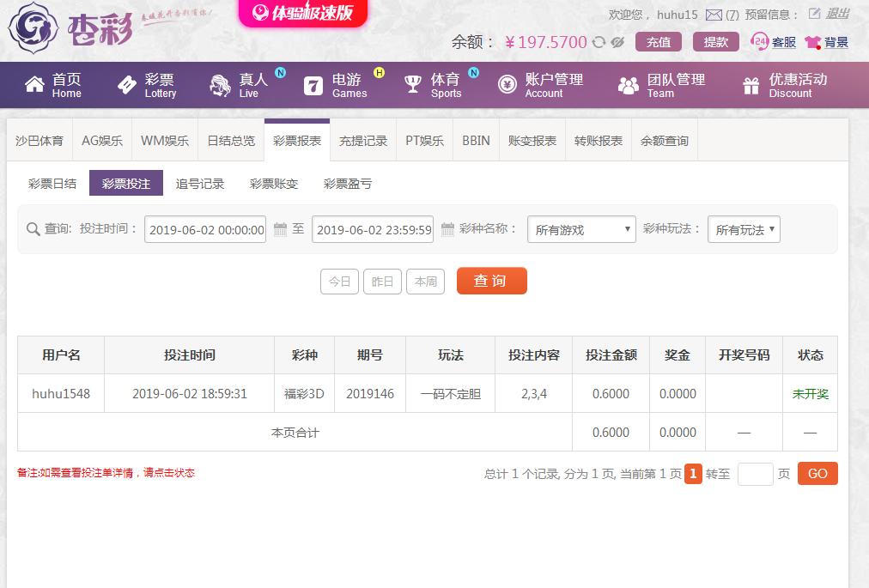Click the 退出 logout link
The width and height of the screenshot is (869, 588).
click(837, 14)
